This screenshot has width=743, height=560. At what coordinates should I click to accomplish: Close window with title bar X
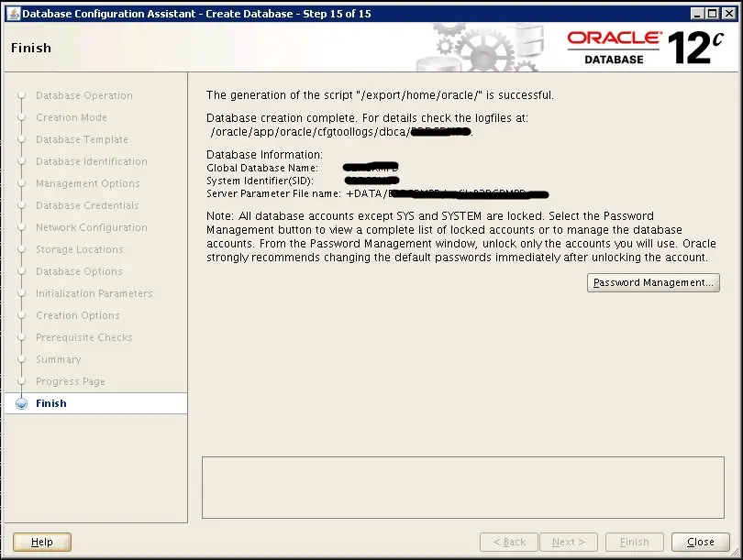click(729, 14)
